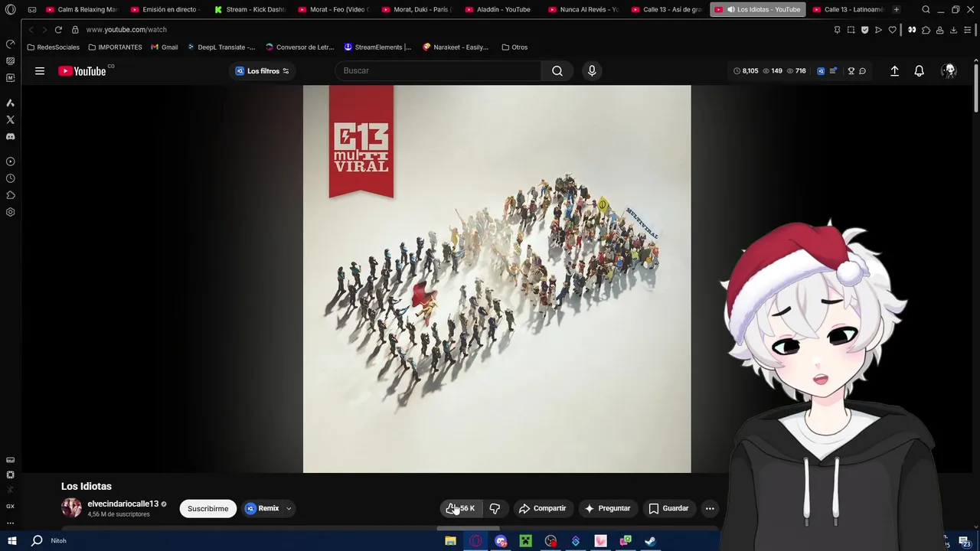Open the three-dot more actions menu
This screenshot has width=980, height=551.
coord(710,508)
